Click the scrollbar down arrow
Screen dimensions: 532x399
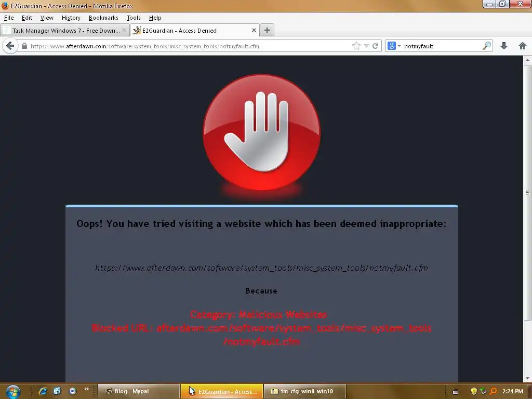527,378
